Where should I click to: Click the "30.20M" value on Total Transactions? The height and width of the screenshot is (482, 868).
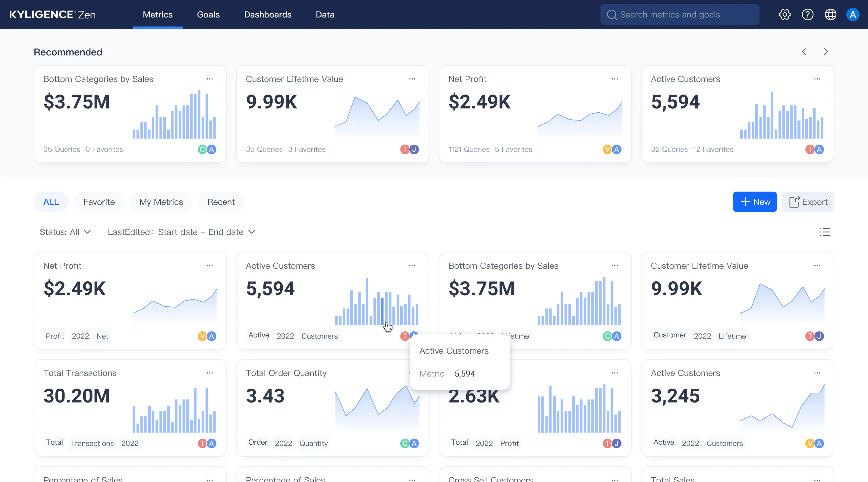[77, 396]
